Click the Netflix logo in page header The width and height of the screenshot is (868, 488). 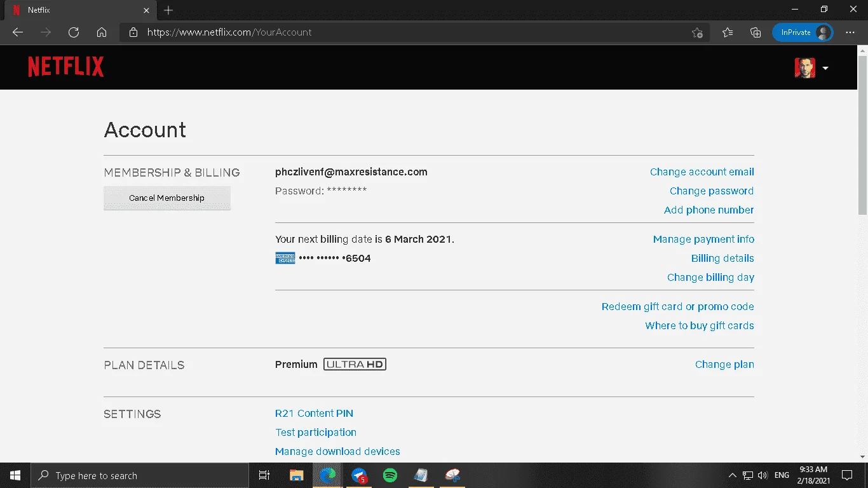pos(66,67)
